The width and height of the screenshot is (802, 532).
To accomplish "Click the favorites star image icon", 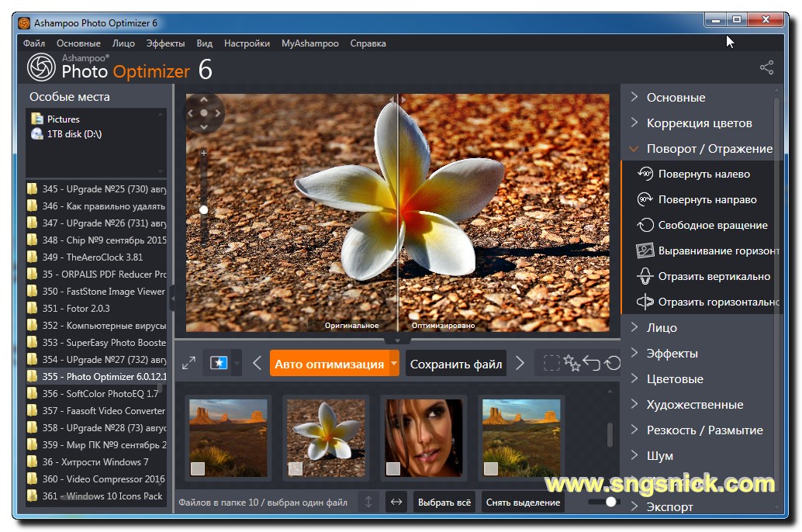I will coord(219,363).
